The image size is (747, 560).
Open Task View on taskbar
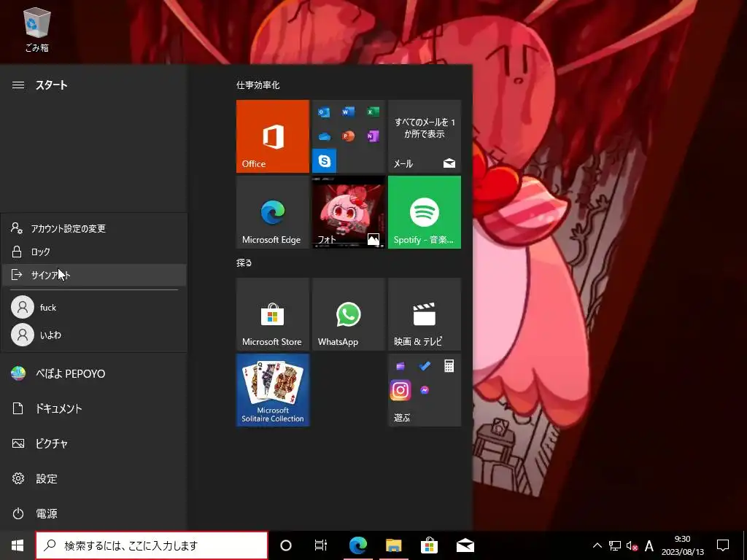point(321,545)
